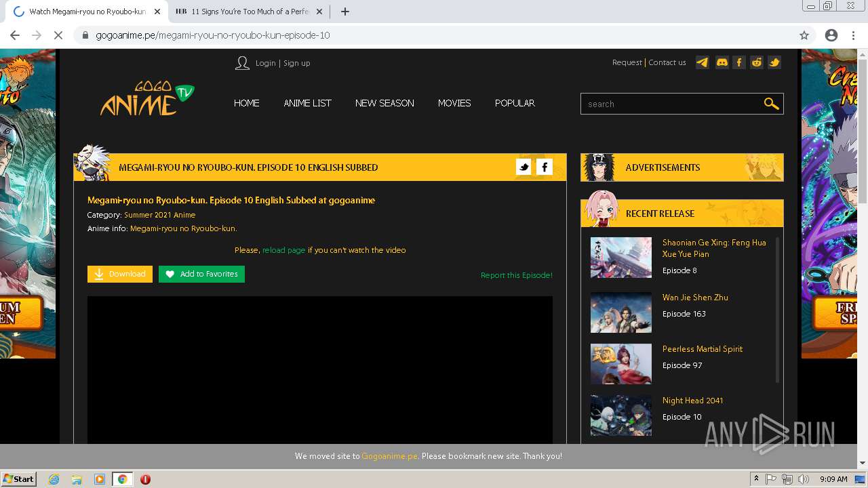The width and height of the screenshot is (868, 488).
Task: Open the Telegram social icon
Action: 703,62
